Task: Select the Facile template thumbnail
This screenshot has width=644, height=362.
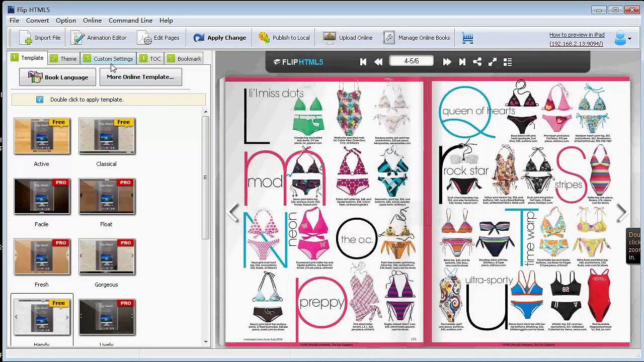Action: (x=42, y=197)
